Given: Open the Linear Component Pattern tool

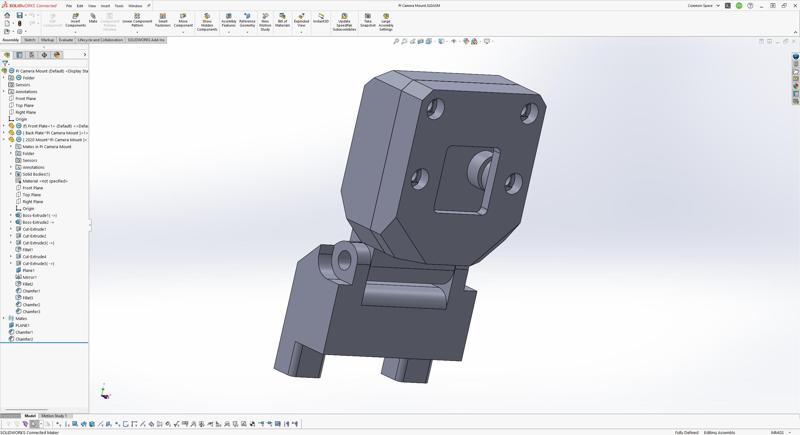Looking at the screenshot, I should (137, 21).
